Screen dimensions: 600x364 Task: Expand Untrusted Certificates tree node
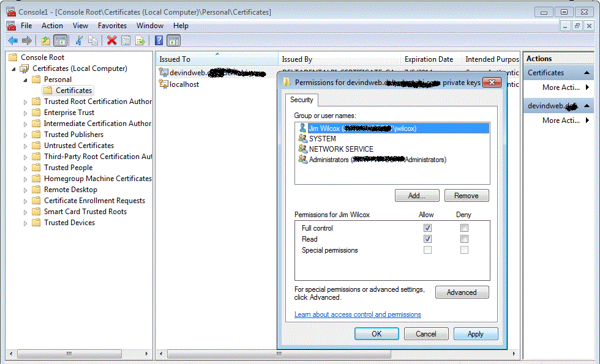(25, 146)
